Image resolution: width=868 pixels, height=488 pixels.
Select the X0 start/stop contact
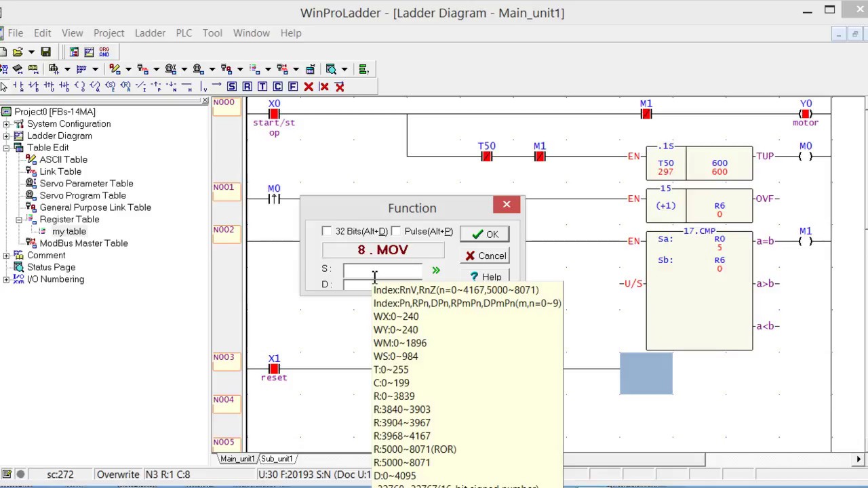[274, 114]
